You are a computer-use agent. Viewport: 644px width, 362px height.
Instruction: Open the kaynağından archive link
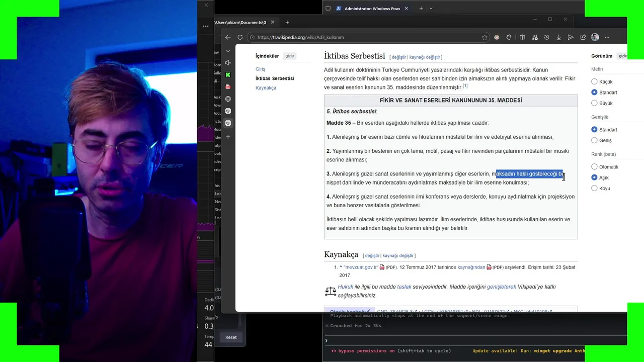[471, 267]
